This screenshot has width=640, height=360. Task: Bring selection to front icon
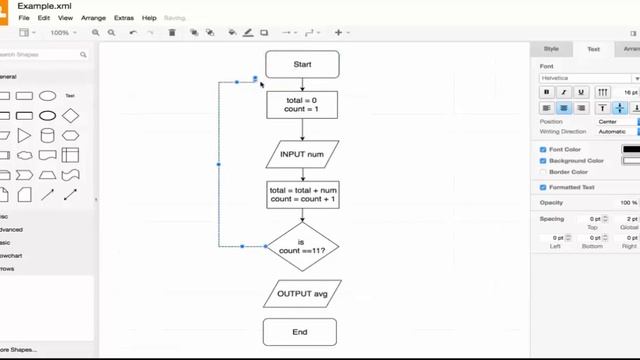pyautogui.click(x=194, y=32)
